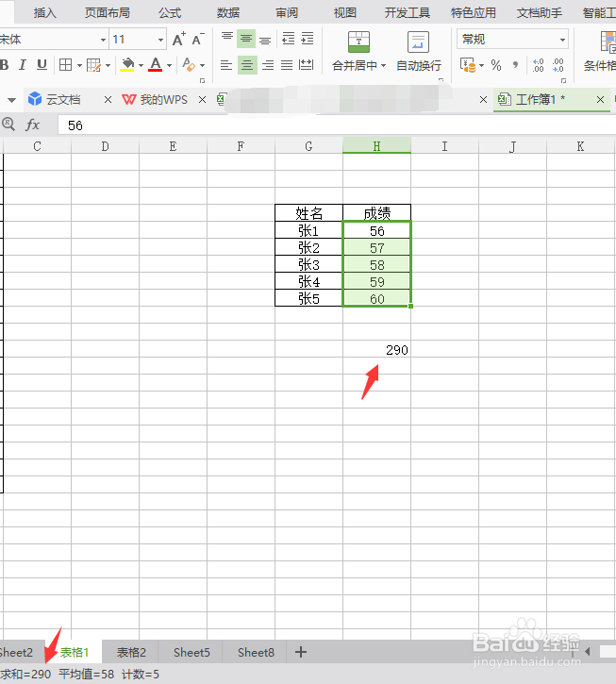Select cell containing 290
This screenshot has width=616, height=684.
(377, 349)
